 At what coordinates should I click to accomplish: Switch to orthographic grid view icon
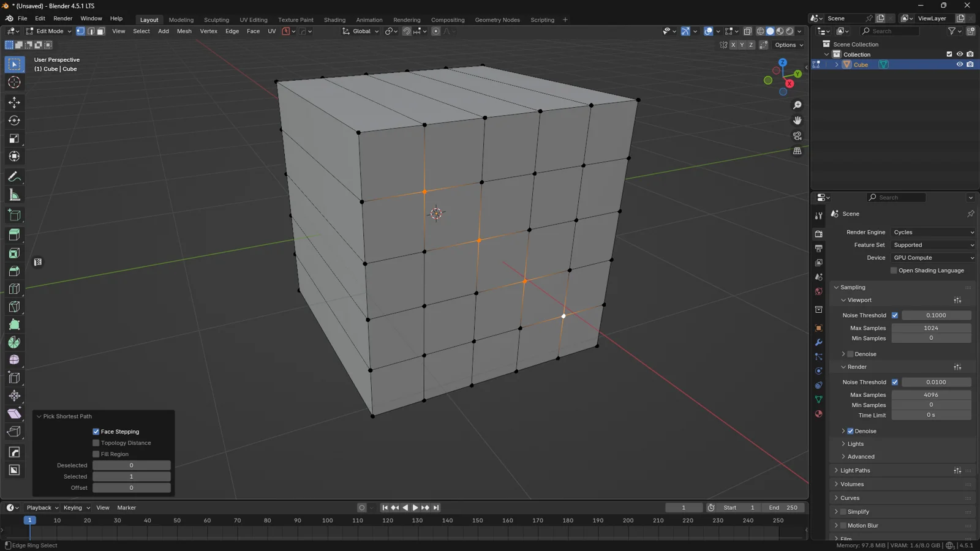[797, 151]
